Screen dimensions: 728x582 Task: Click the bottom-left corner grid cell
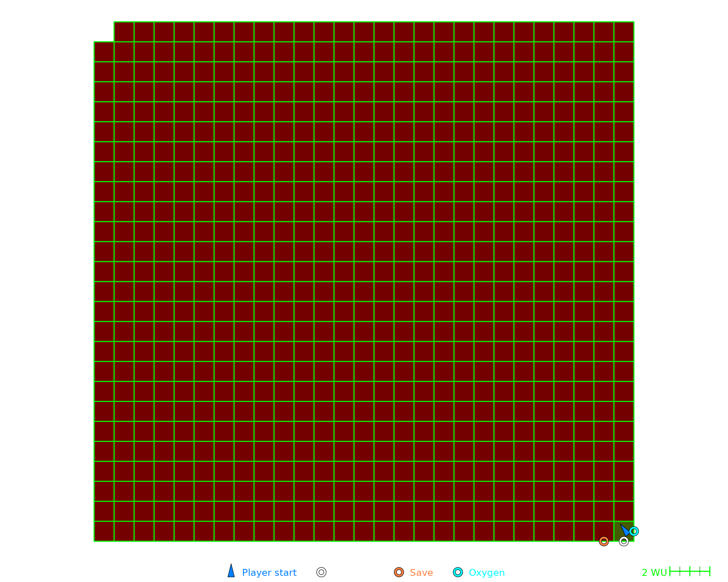click(104, 531)
